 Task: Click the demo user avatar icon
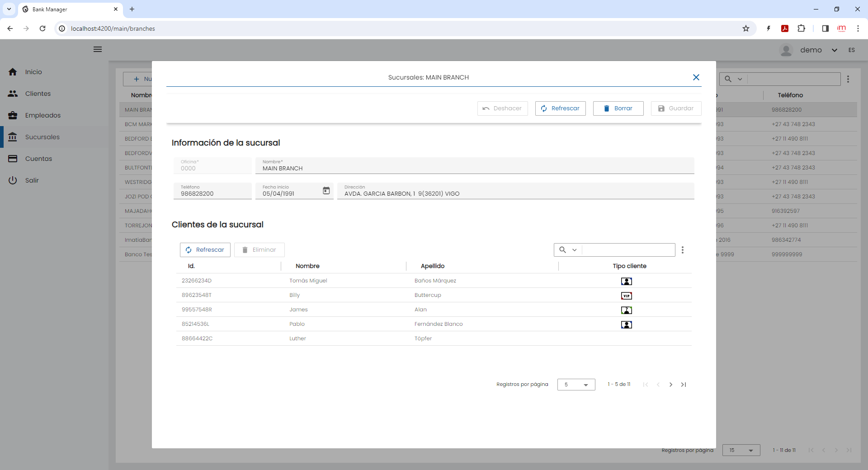(x=786, y=50)
